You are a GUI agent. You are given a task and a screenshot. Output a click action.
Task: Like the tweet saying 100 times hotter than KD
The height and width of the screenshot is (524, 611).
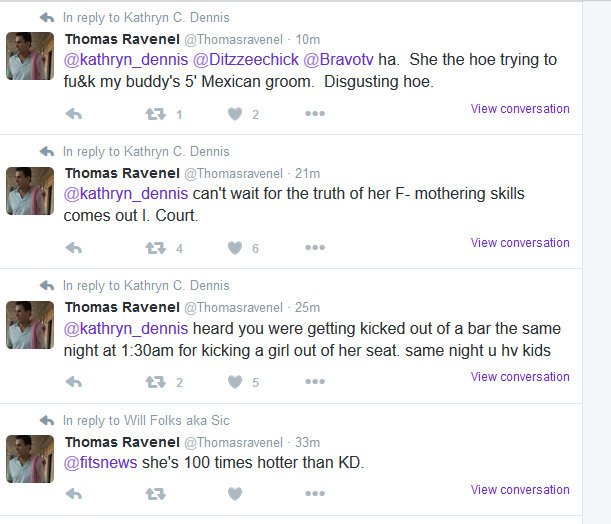(x=235, y=494)
